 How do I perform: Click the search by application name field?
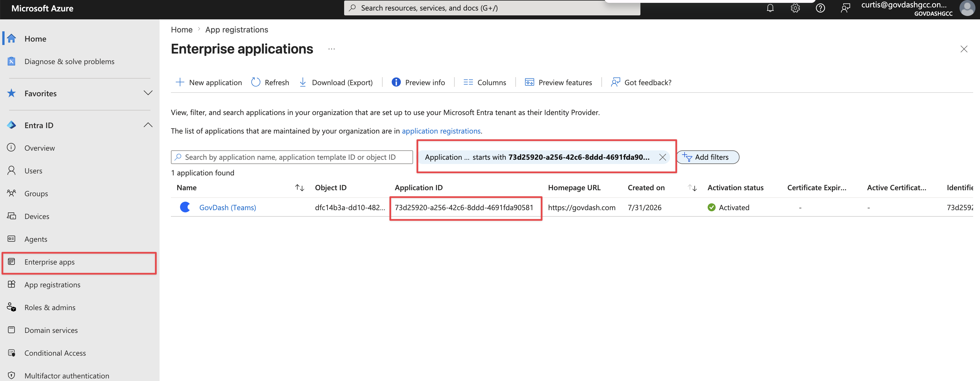tap(292, 157)
